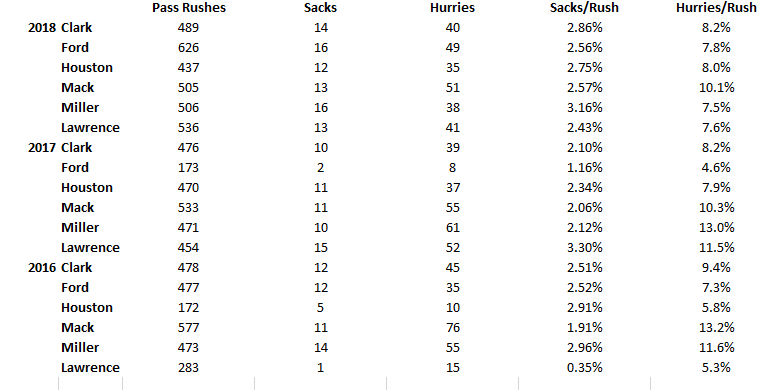772x390 pixels.
Task: Select the 2016 year label cell
Action: [x=42, y=268]
